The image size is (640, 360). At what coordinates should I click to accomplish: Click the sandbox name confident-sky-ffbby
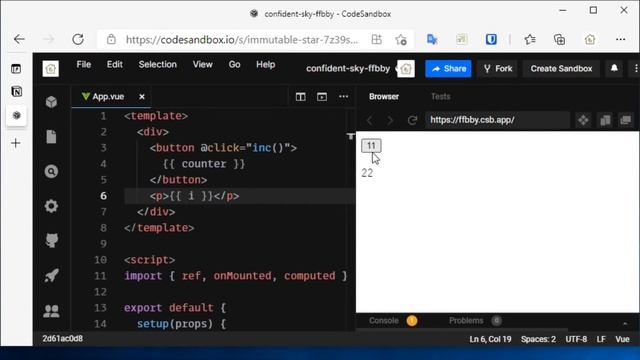pyautogui.click(x=348, y=69)
